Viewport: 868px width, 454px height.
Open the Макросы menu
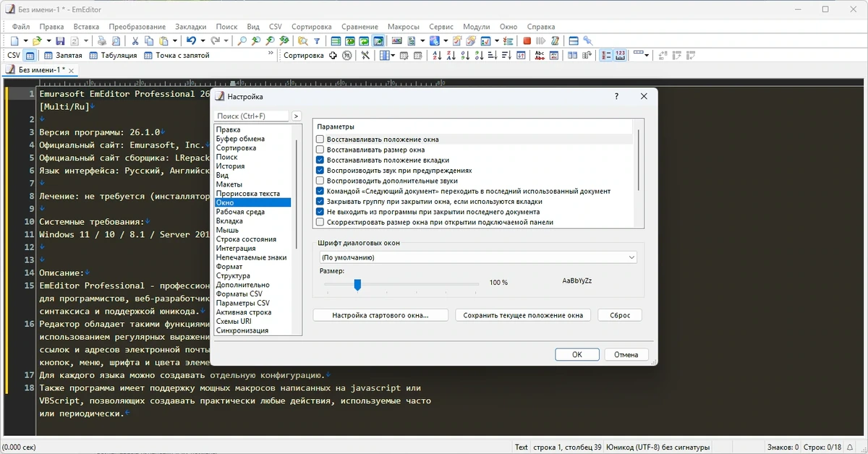pyautogui.click(x=403, y=26)
